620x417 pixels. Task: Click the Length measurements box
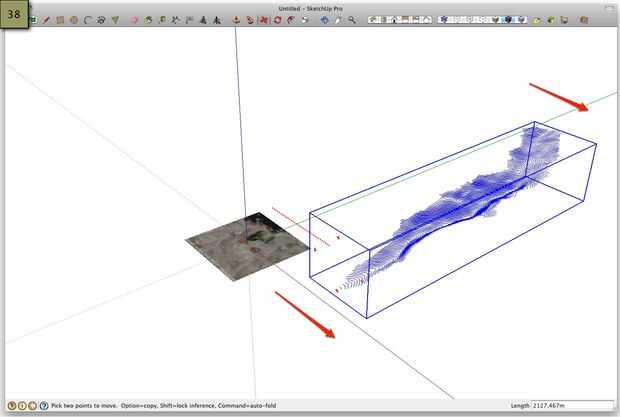click(x=572, y=405)
